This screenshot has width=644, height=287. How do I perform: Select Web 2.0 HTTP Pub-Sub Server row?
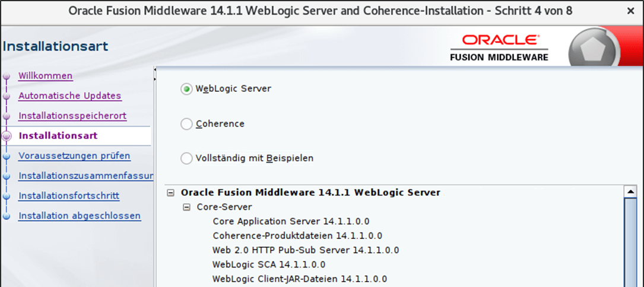pyautogui.click(x=306, y=250)
